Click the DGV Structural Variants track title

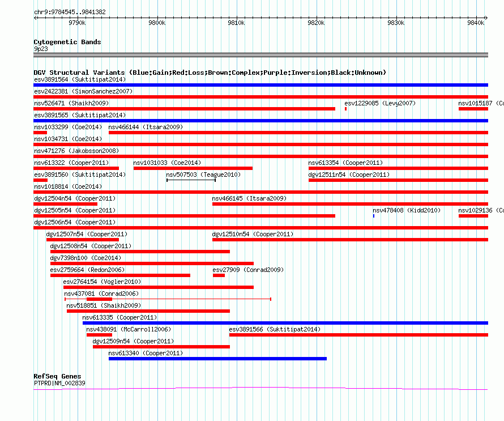point(210,73)
